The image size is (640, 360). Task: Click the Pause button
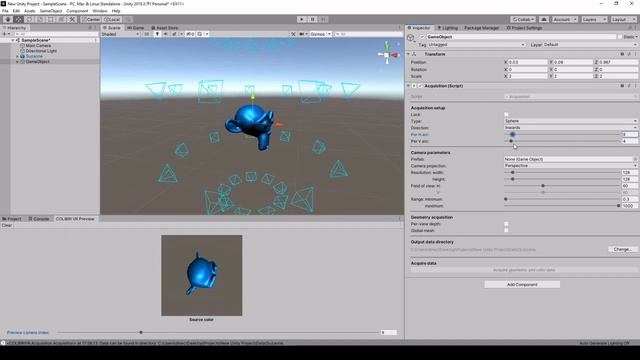click(x=313, y=19)
